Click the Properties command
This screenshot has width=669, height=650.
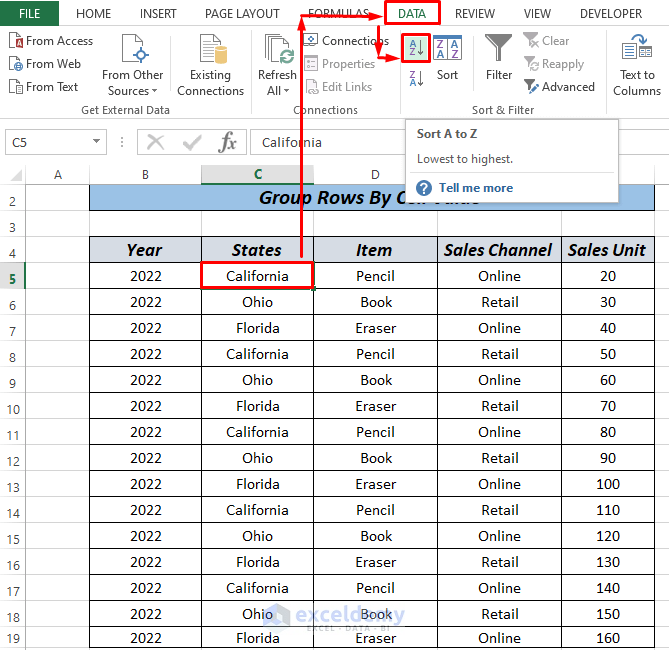[340, 64]
